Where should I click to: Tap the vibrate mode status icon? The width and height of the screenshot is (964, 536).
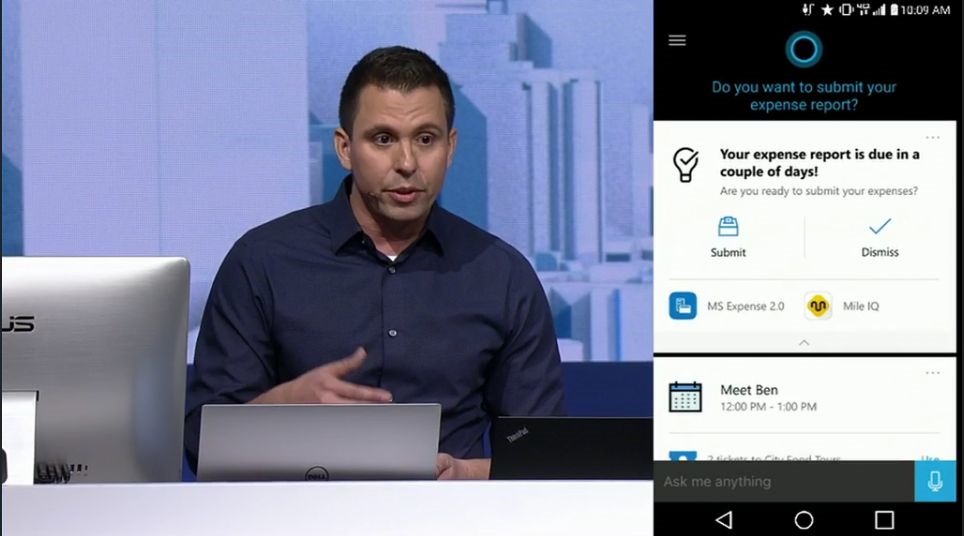846,9
